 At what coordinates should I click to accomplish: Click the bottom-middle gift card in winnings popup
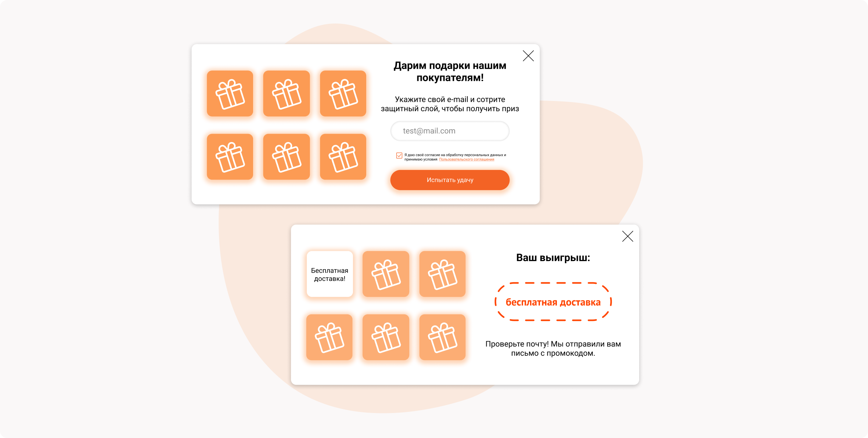coord(386,337)
